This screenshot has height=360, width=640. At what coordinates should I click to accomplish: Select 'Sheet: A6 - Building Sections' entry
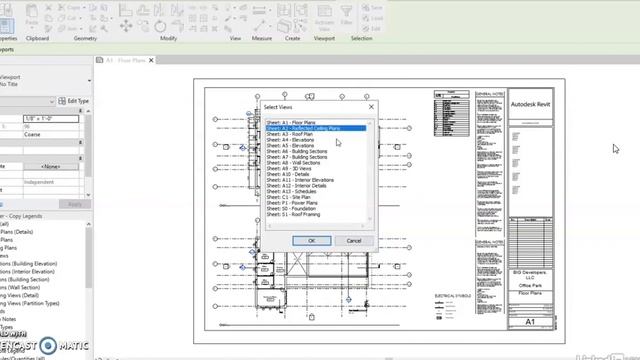click(x=297, y=151)
